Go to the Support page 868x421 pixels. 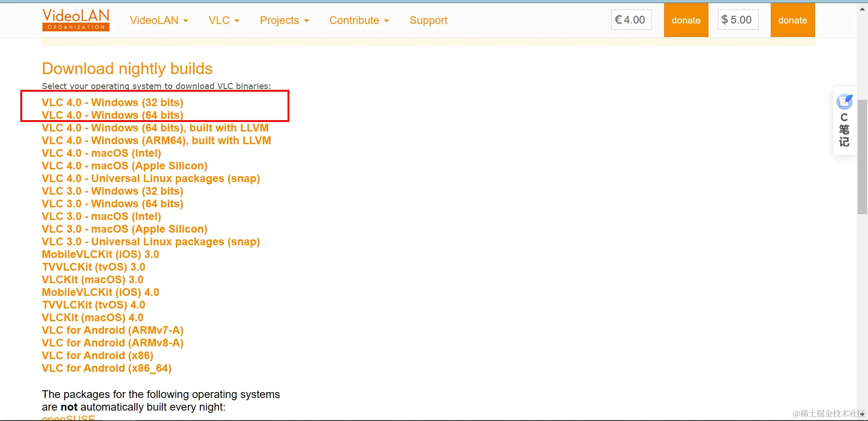coord(429,20)
